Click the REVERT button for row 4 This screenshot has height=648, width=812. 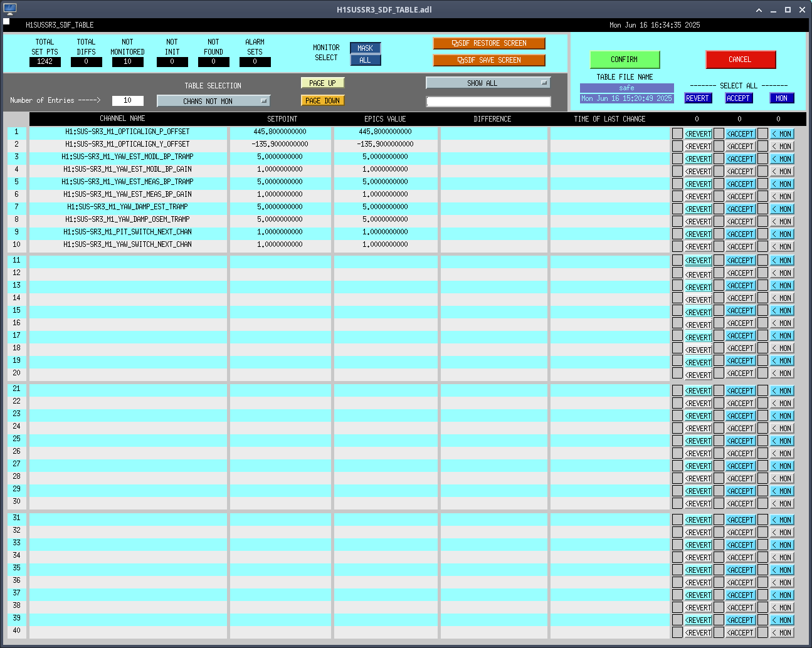coord(699,172)
